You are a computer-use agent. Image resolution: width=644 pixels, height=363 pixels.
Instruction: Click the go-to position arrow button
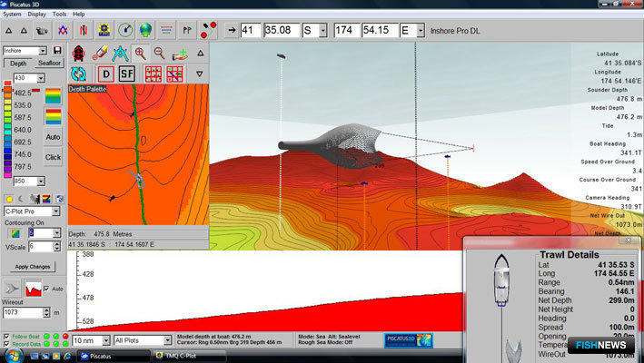click(232, 30)
